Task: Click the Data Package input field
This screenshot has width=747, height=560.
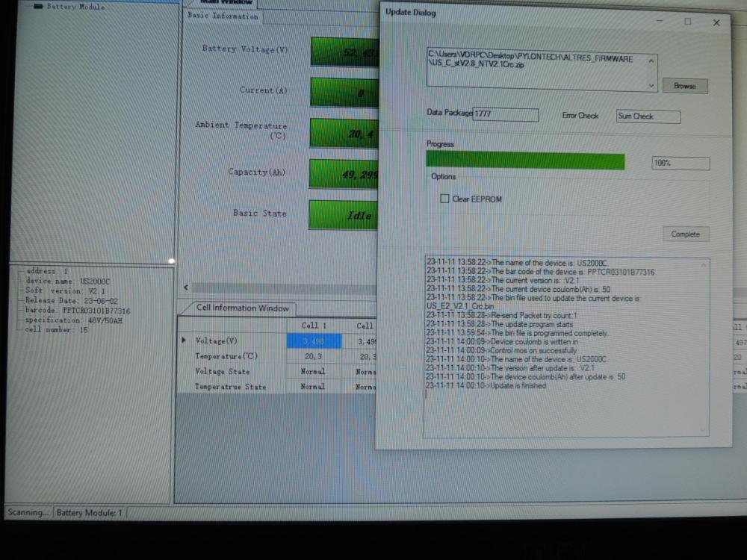Action: [506, 114]
